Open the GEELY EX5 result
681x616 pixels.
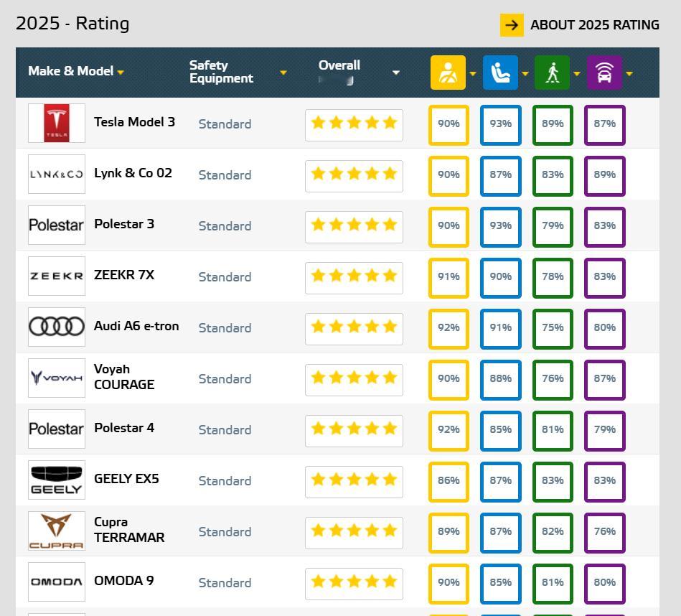tap(126, 479)
